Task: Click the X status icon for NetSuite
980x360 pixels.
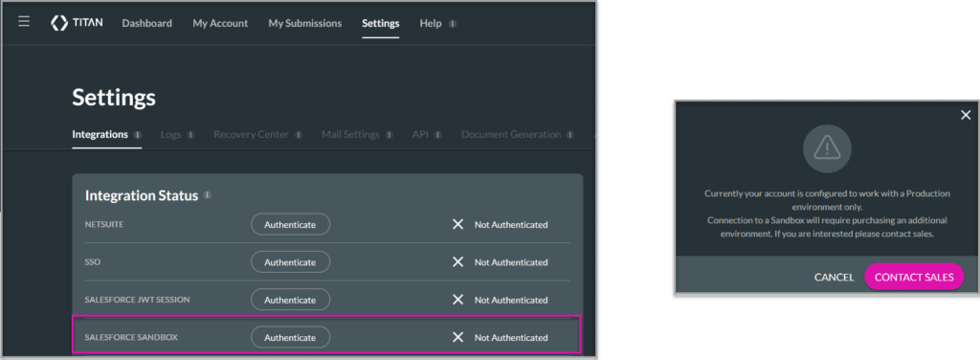Action: pyautogui.click(x=458, y=224)
